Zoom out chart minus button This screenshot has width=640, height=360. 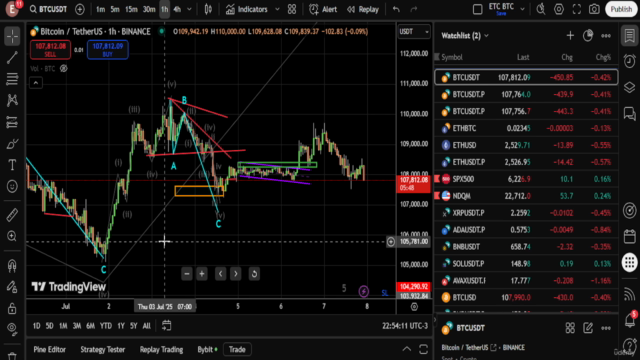[187, 274]
